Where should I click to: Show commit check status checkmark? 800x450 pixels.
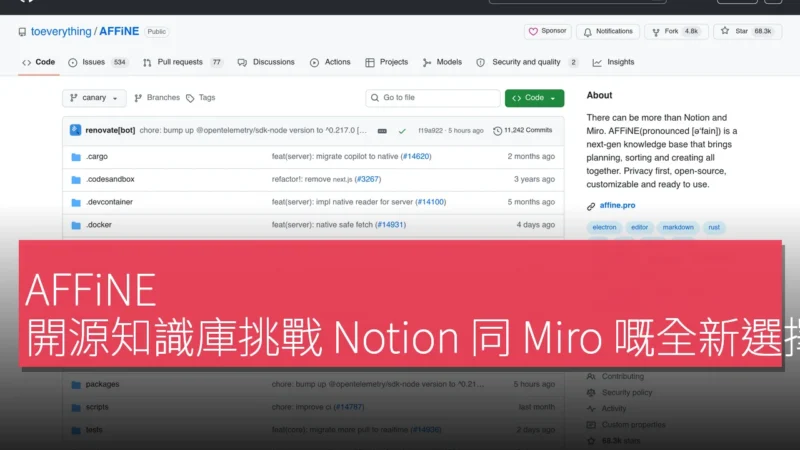402,131
